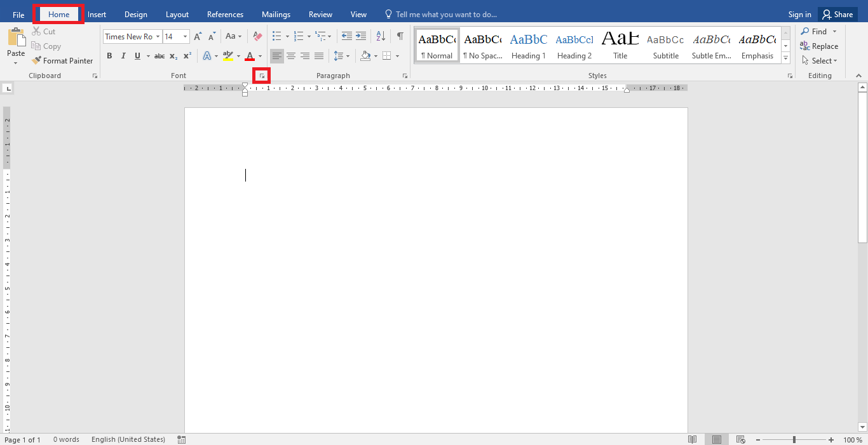868x445 pixels.
Task: Click the Sort A-Z icon
Action: point(381,37)
